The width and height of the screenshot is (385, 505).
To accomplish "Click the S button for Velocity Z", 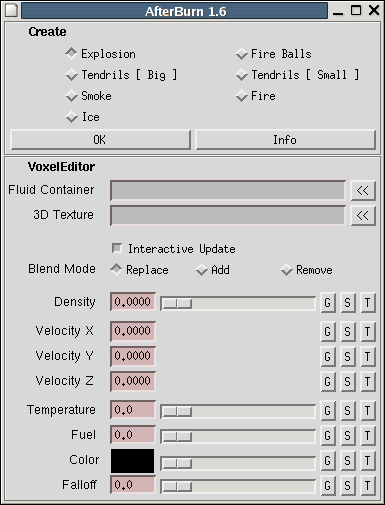I will click(348, 382).
